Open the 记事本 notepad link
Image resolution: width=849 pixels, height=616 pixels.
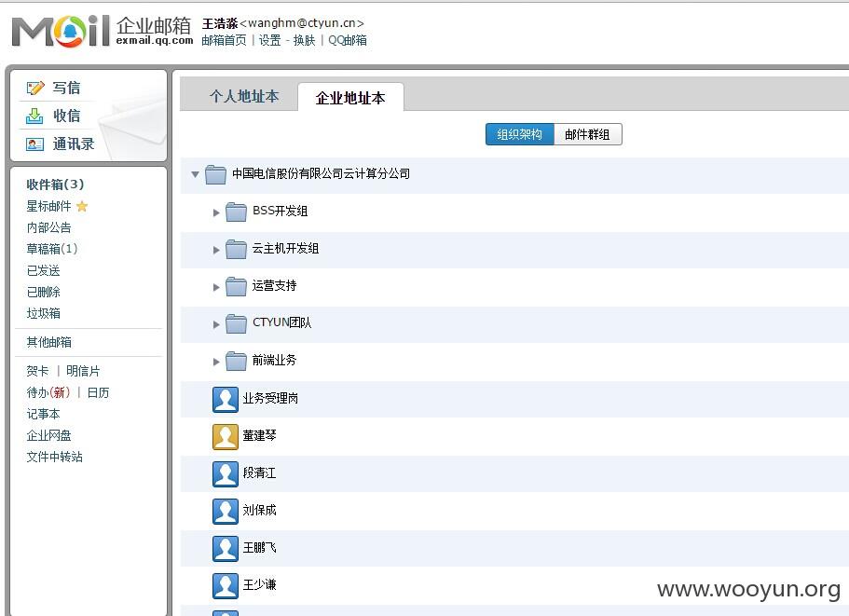point(43,414)
